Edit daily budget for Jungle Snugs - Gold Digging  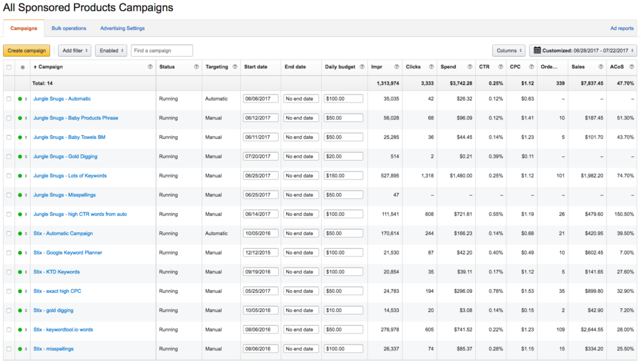point(343,157)
